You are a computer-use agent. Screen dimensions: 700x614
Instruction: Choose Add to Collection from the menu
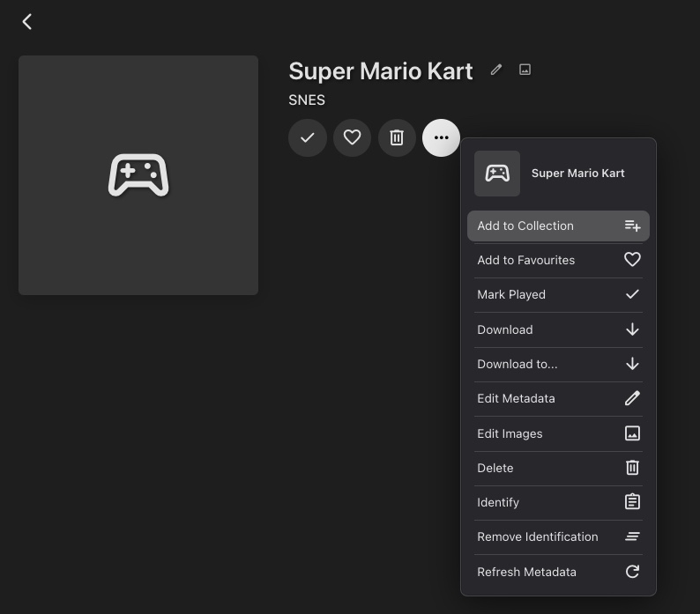click(558, 226)
